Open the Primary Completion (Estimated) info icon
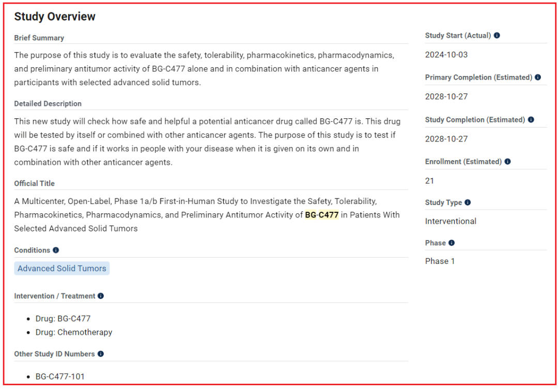This screenshot has height=392, width=558. (538, 77)
